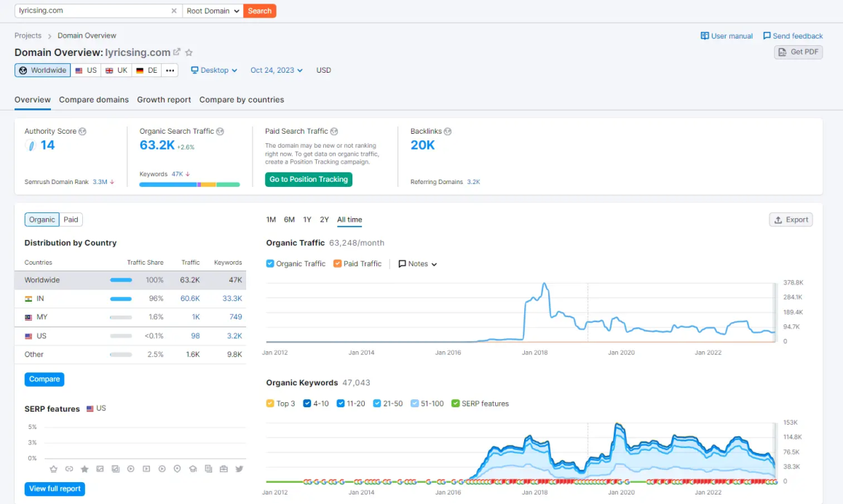Toggle the 11-20 keywords checkbox
The height and width of the screenshot is (504, 843).
coord(340,404)
